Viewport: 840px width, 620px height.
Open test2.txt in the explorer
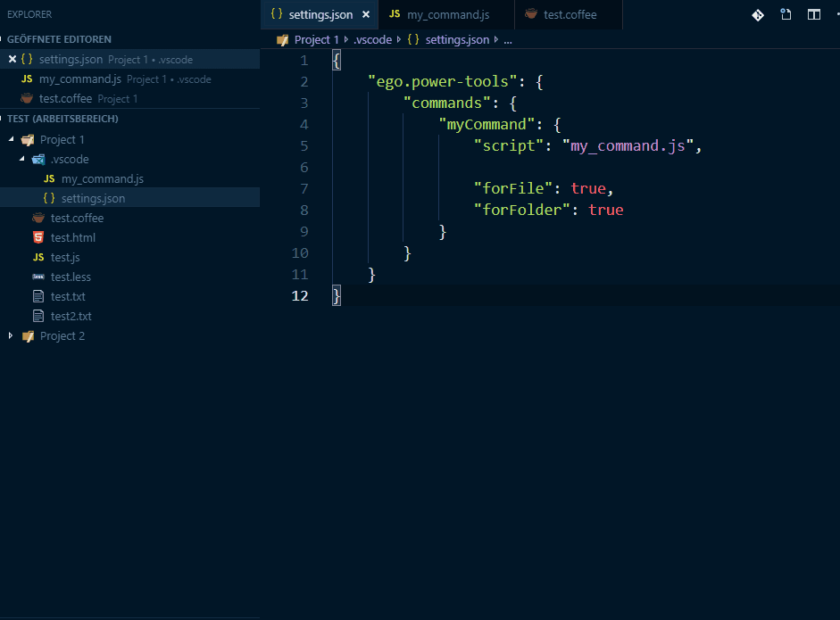tap(129, 317)
